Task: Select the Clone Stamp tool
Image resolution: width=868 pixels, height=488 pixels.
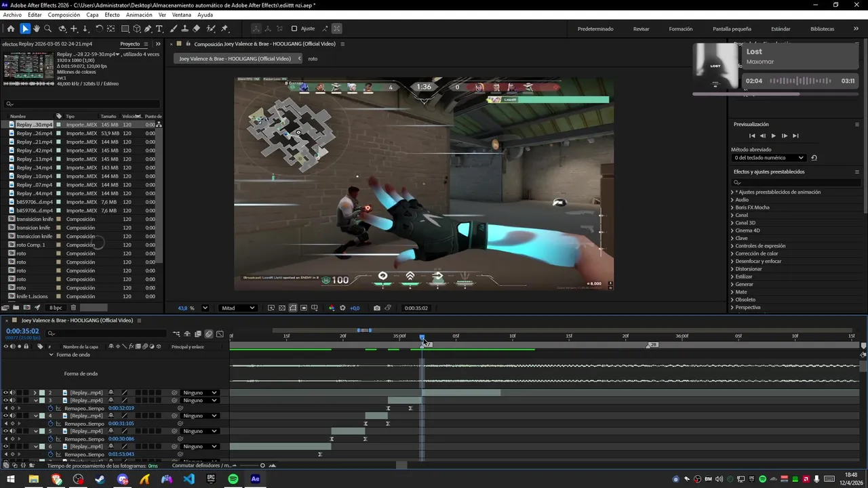Action: tap(184, 28)
